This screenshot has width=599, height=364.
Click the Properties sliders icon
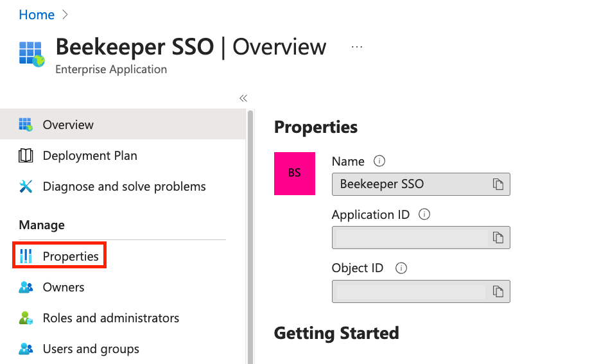pos(26,256)
